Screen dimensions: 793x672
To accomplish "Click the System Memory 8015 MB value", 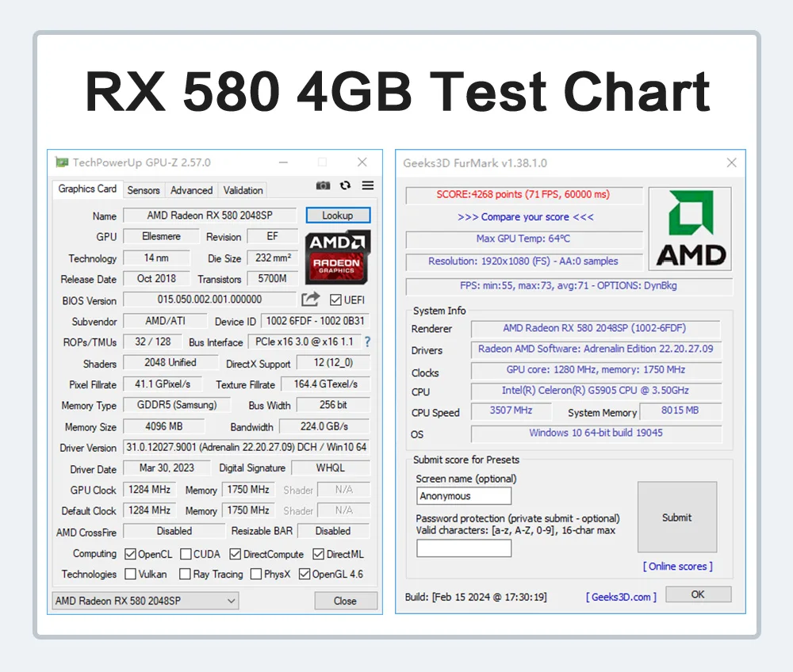I will pos(680,410).
